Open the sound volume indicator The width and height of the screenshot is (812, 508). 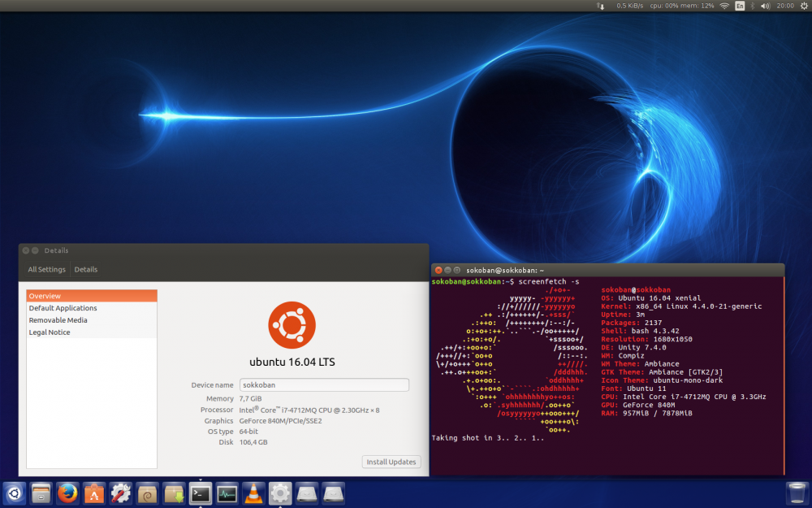point(766,6)
